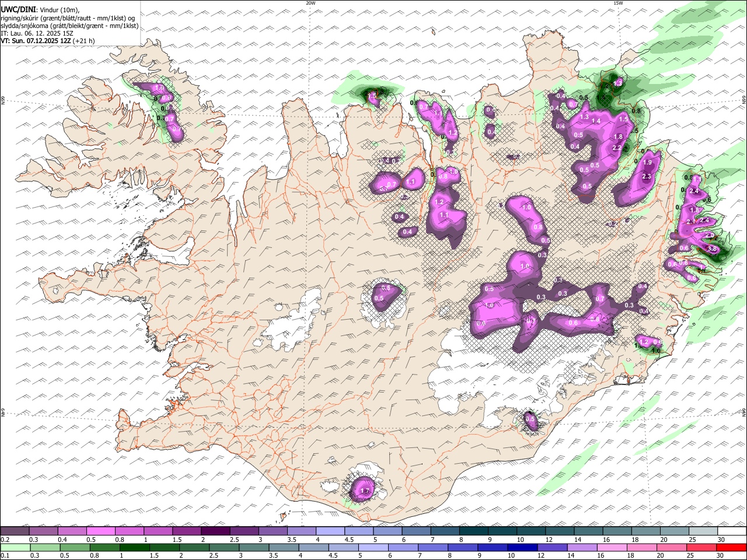Pick upper legend dark purple swatch between 2 and 2.5
This screenshot has height=560, width=747.
click(x=215, y=531)
